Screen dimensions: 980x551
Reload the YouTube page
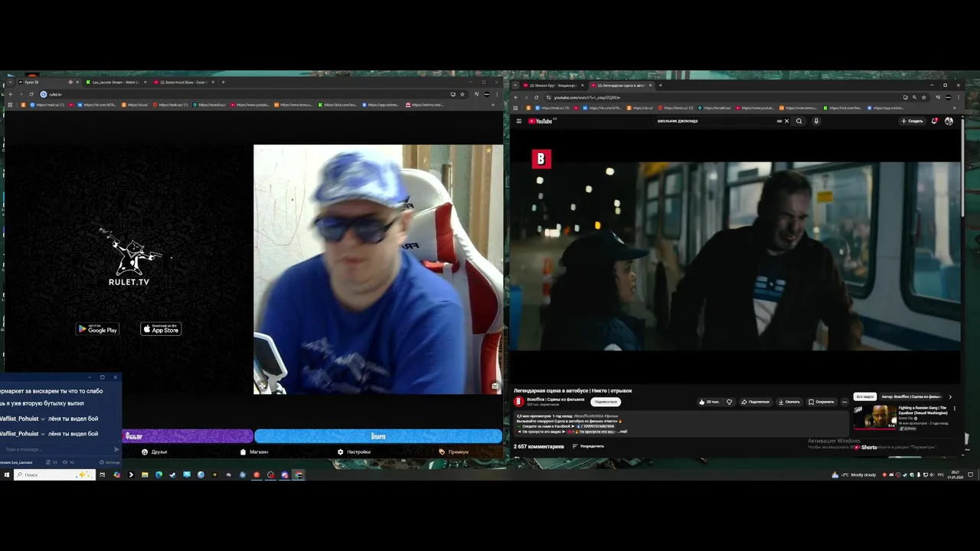[536, 97]
